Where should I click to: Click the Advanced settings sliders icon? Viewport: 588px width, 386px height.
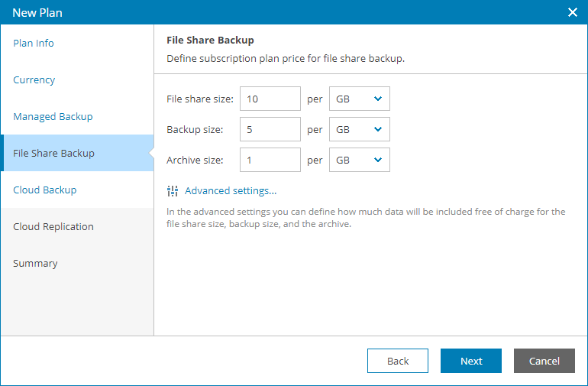172,191
